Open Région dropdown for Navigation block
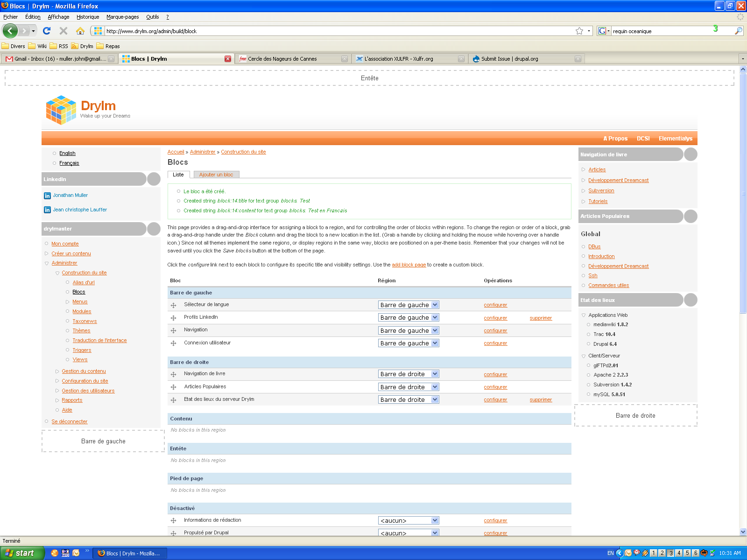The image size is (747, 560). tap(409, 330)
